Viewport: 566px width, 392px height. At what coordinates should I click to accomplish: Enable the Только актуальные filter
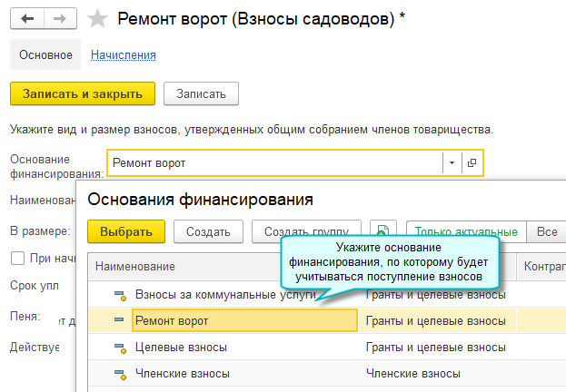tap(468, 231)
